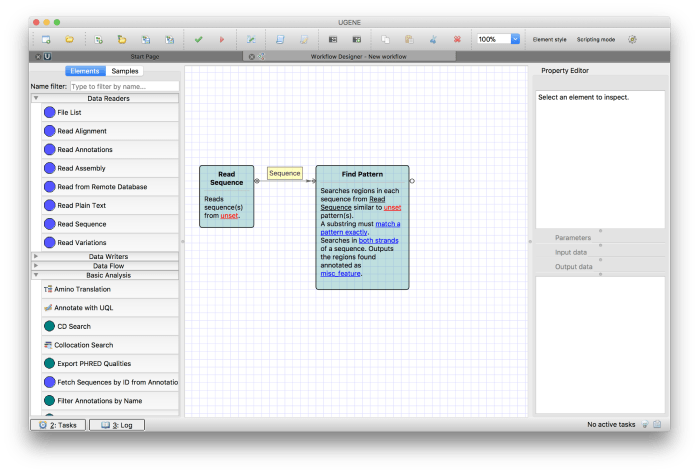Run workflow using the red play icon
Viewport: 699px width, 473px height.
click(222, 39)
